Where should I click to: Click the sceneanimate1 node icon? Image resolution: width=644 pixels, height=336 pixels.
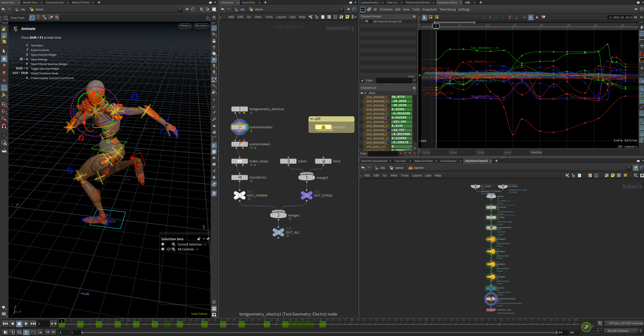point(240,127)
